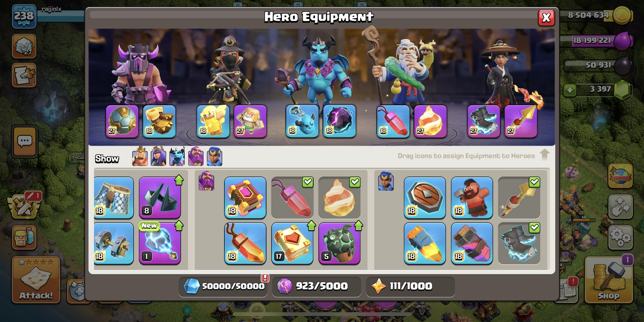Close the Hero Equipment window
The height and width of the screenshot is (322, 644).
click(546, 18)
